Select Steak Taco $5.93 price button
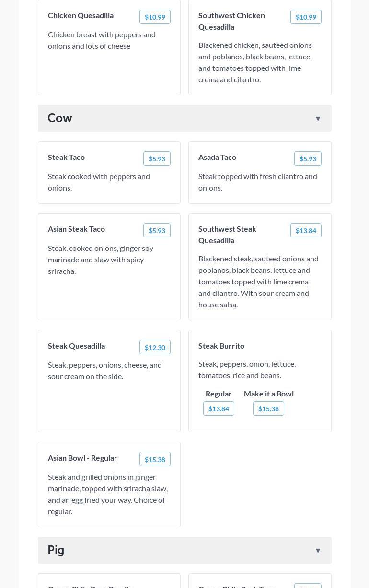This screenshot has height=588, width=369. point(157,159)
